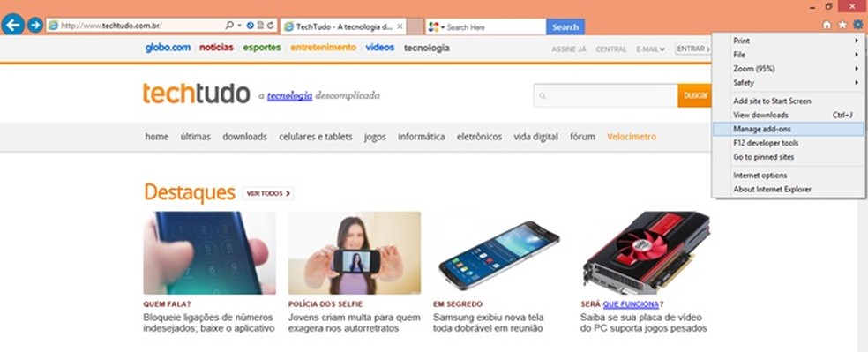868x352 pixels.
Task: Click the search magnifier in the address bar
Action: (229, 26)
